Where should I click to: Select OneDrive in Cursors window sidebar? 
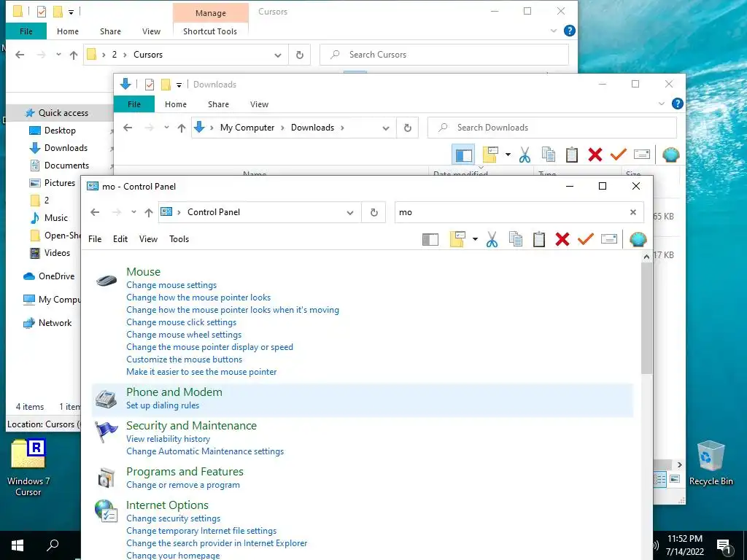click(56, 276)
